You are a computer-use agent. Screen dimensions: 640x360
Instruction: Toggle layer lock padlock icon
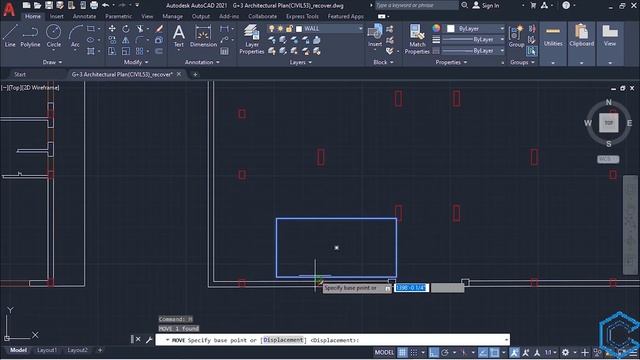point(289,29)
